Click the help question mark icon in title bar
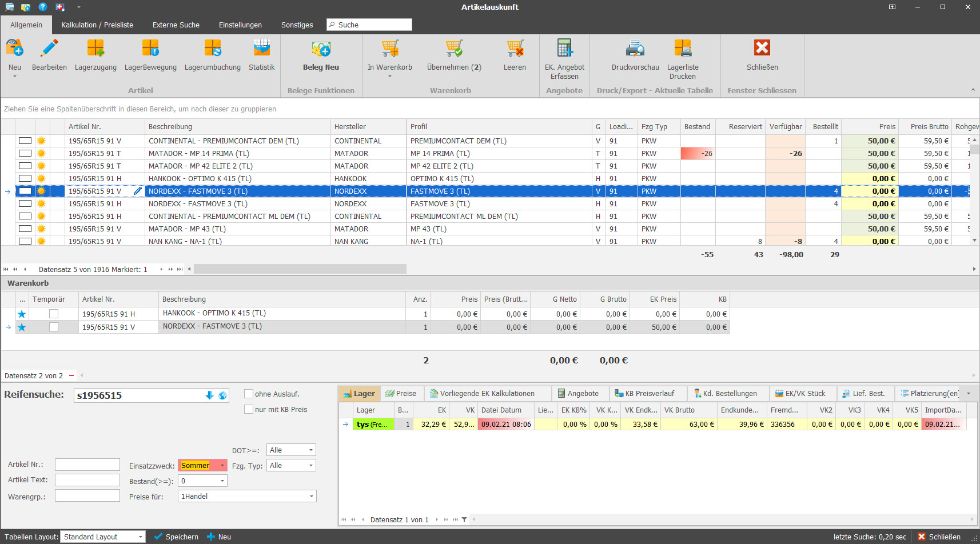This screenshot has height=544, width=980. (42, 7)
